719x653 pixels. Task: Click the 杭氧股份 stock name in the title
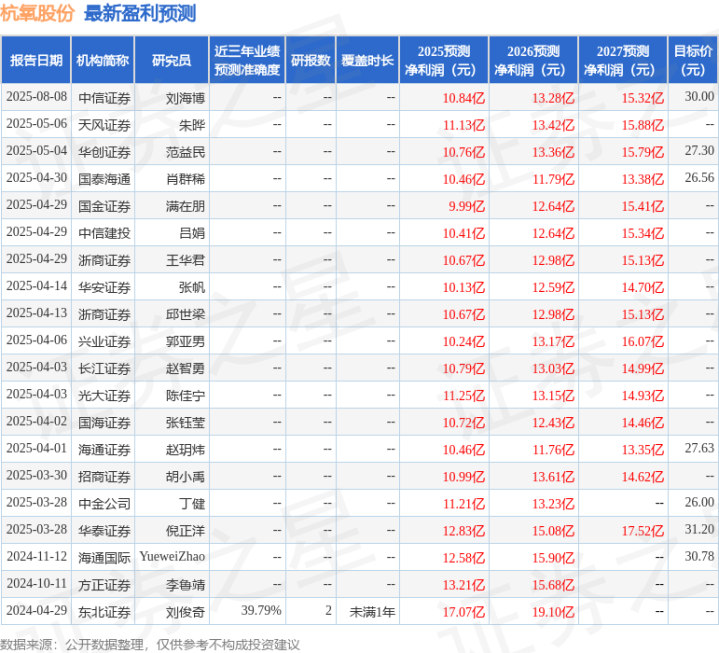coord(37,14)
